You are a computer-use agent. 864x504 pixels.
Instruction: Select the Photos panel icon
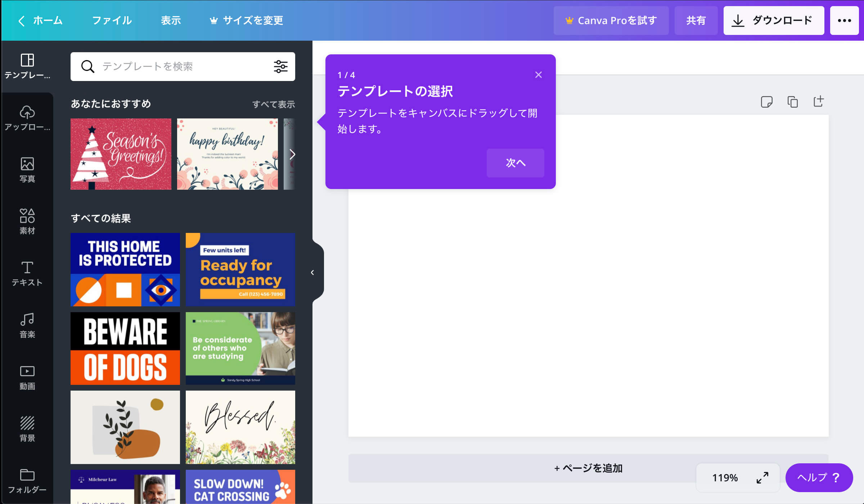[x=26, y=170]
